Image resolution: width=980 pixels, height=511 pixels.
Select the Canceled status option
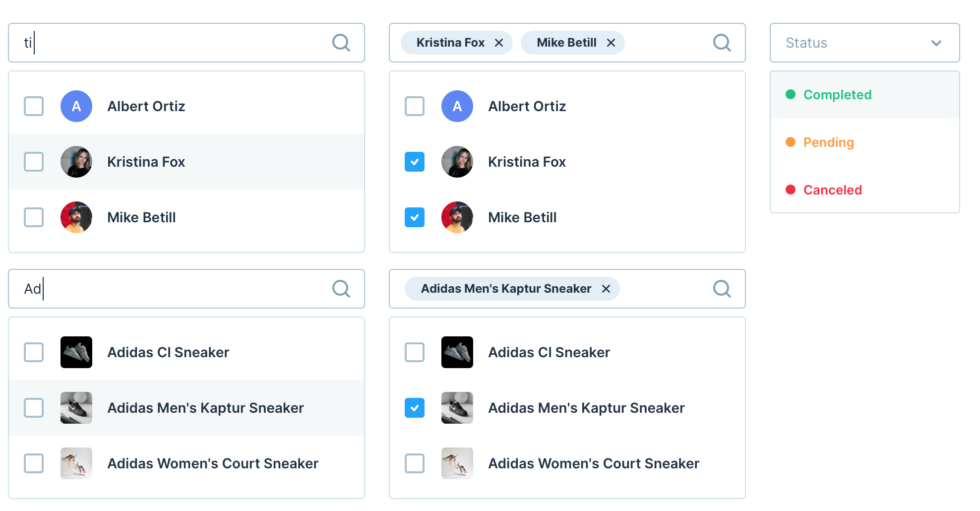tap(865, 190)
